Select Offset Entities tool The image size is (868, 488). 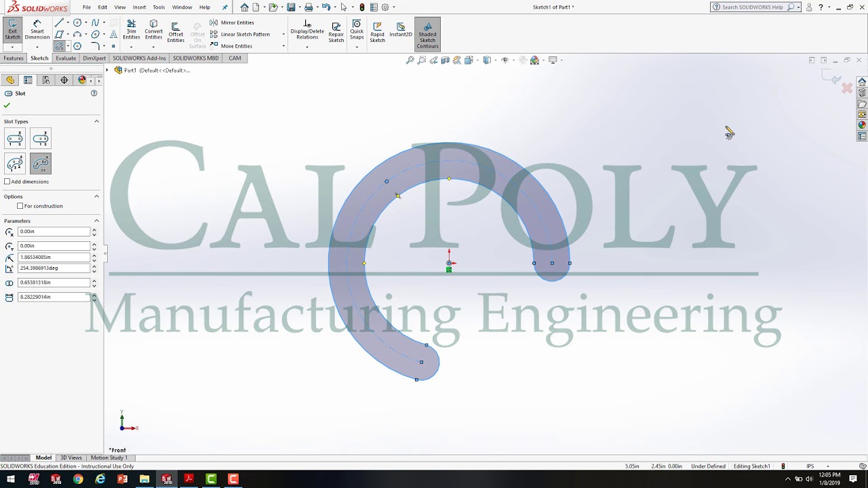click(176, 32)
